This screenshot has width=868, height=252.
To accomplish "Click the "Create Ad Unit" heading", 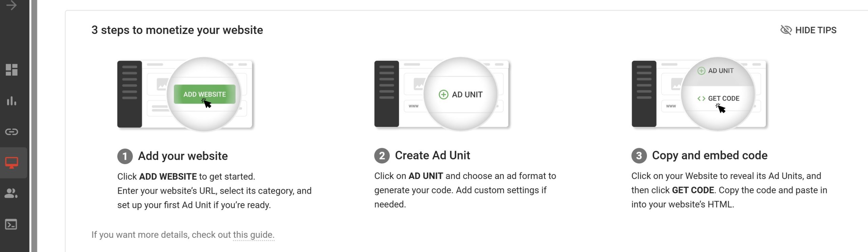I will [432, 155].
